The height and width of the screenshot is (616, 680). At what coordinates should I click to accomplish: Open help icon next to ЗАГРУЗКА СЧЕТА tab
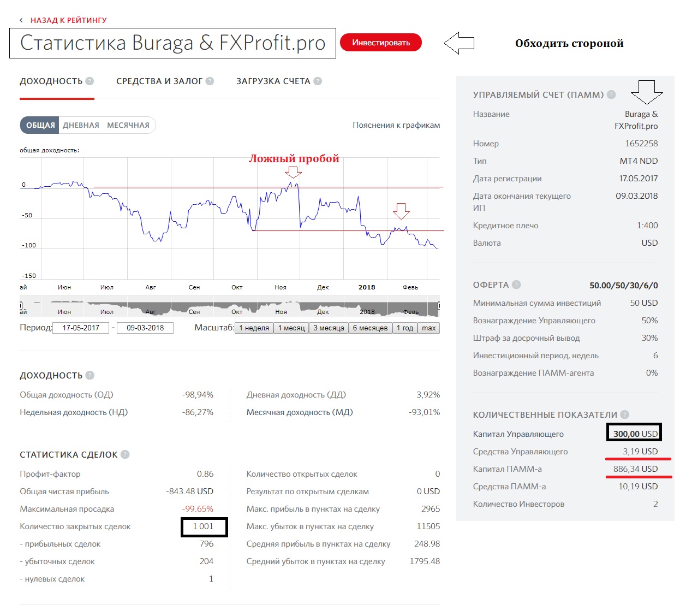click(318, 81)
